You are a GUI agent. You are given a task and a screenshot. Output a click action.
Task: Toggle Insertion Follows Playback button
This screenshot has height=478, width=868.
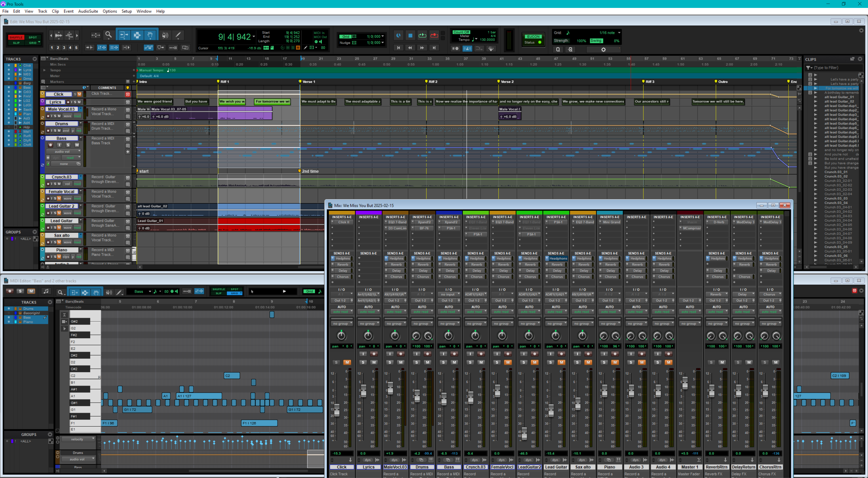pos(126,47)
